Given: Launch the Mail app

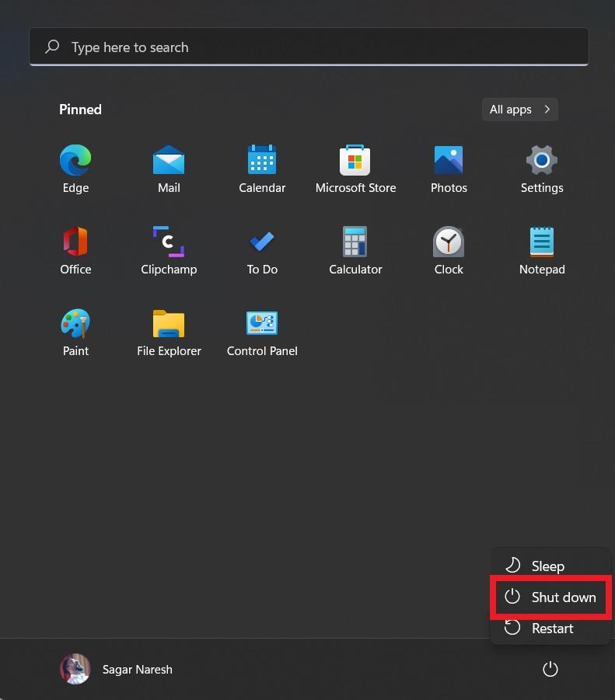Looking at the screenshot, I should point(169,169).
